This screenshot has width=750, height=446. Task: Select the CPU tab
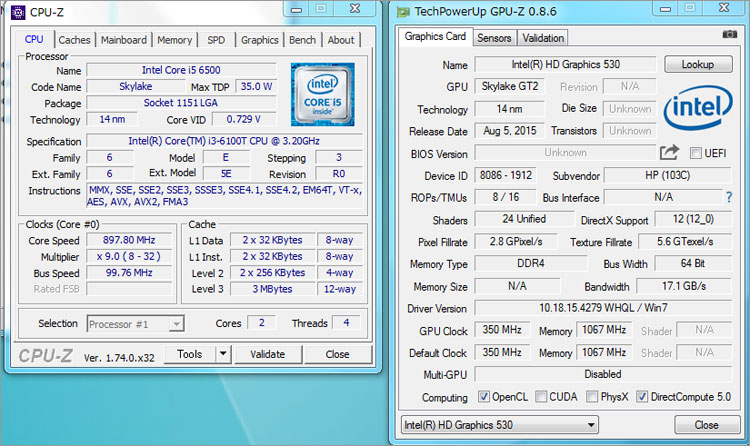[x=34, y=39]
